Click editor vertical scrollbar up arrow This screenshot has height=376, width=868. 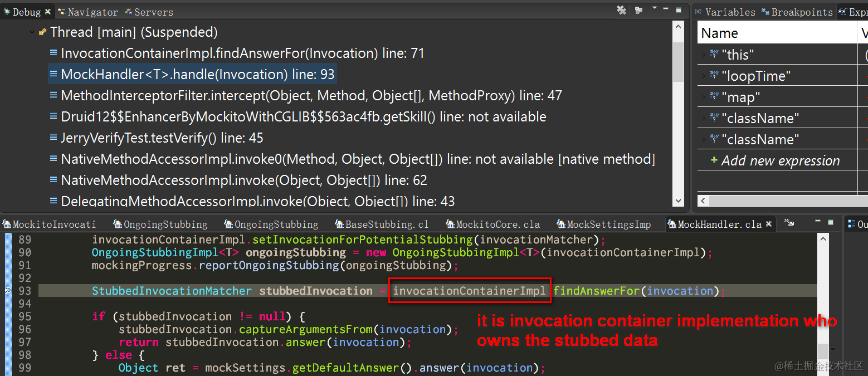823,238
